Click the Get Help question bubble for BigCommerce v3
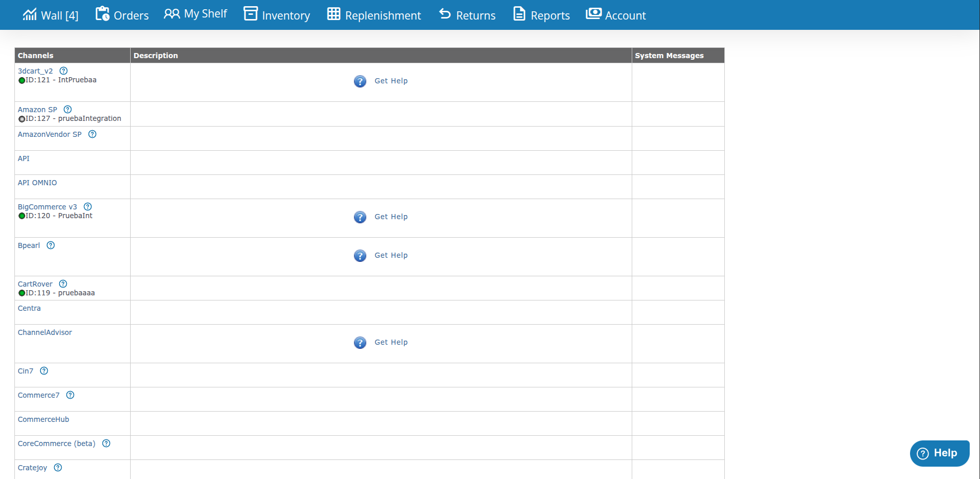980x479 pixels. pos(360,217)
